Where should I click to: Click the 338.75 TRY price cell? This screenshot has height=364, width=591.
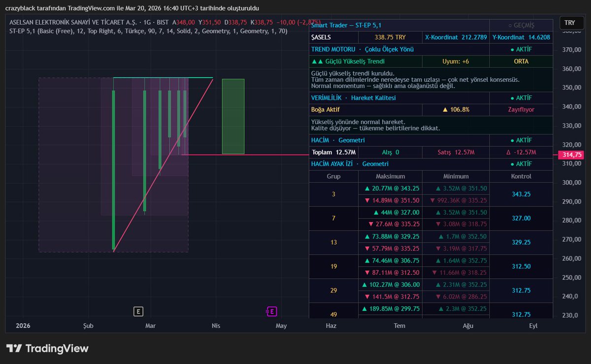click(390, 37)
